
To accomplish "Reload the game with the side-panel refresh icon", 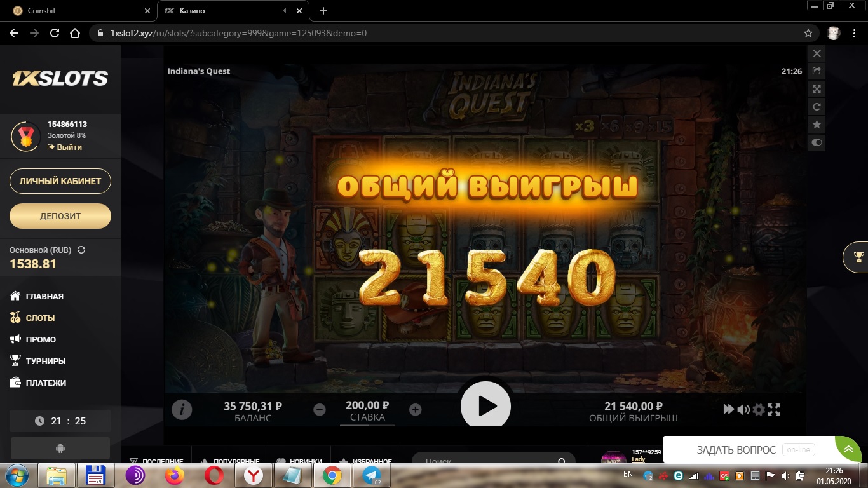I will pos(817,107).
